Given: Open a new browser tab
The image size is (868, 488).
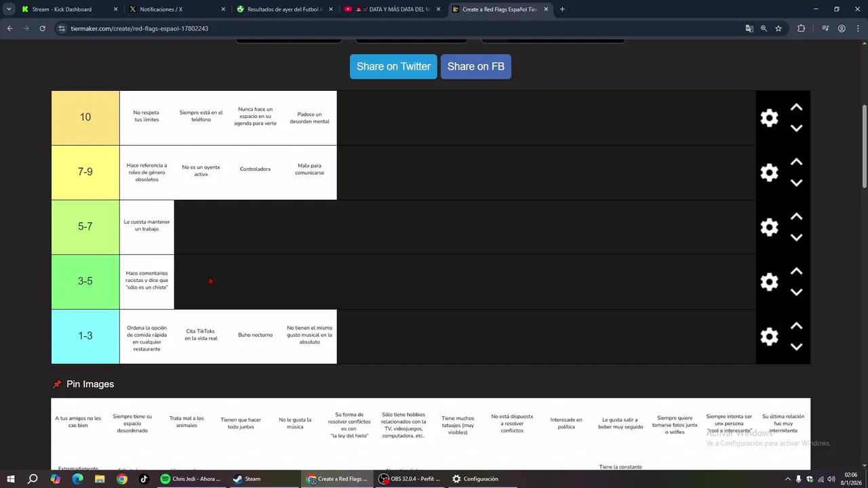Looking at the screenshot, I should point(562,9).
